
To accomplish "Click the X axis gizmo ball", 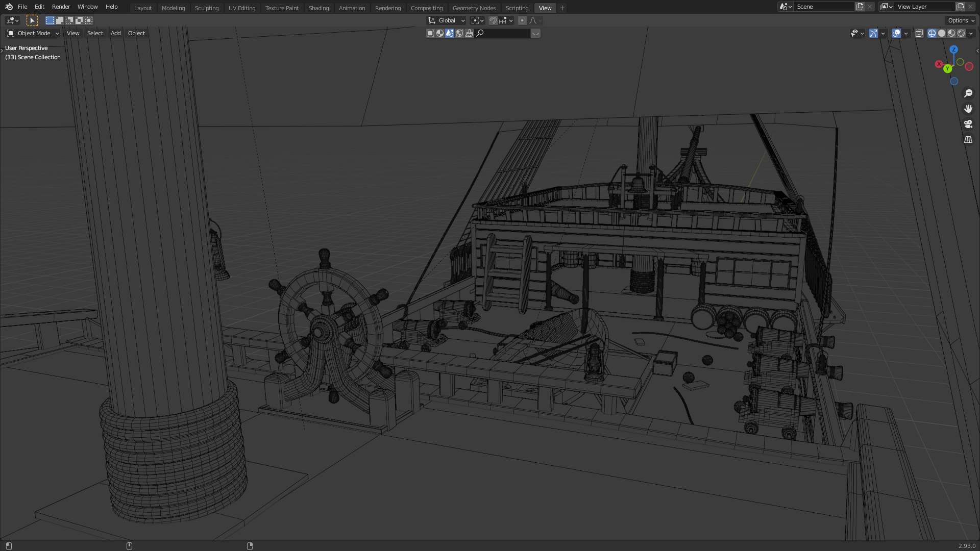I will 939,64.
